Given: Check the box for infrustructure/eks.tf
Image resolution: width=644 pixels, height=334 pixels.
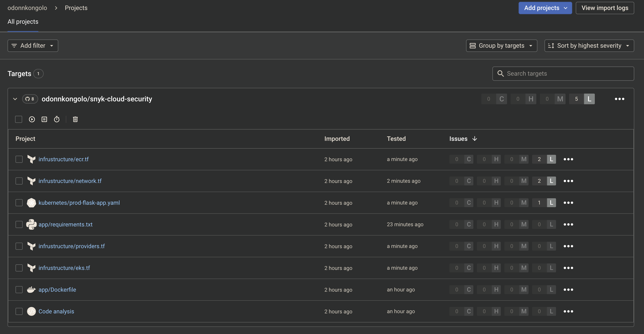Looking at the screenshot, I should [x=19, y=268].
